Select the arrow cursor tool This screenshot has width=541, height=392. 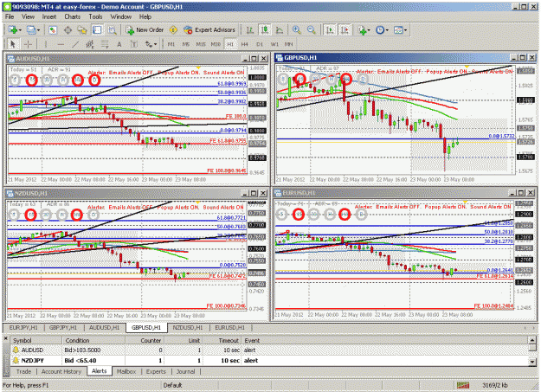pyautogui.click(x=13, y=44)
